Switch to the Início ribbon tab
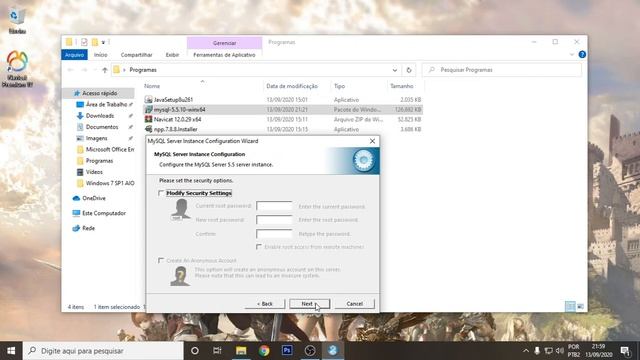This screenshot has width=640, height=360. [x=100, y=55]
